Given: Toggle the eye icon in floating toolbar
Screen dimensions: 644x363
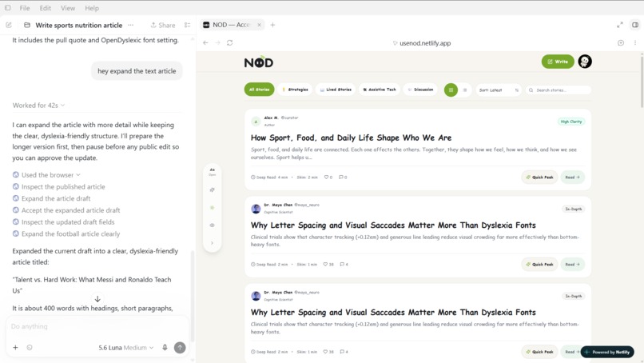Looking at the screenshot, I should tap(212, 225).
